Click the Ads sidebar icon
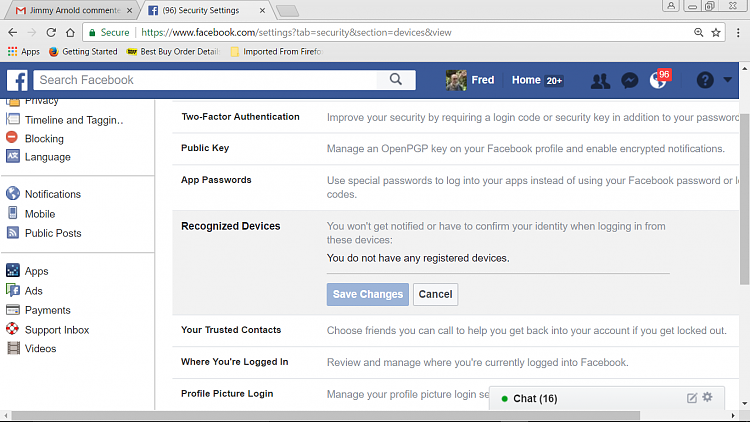This screenshot has height=422, width=750. point(13,290)
